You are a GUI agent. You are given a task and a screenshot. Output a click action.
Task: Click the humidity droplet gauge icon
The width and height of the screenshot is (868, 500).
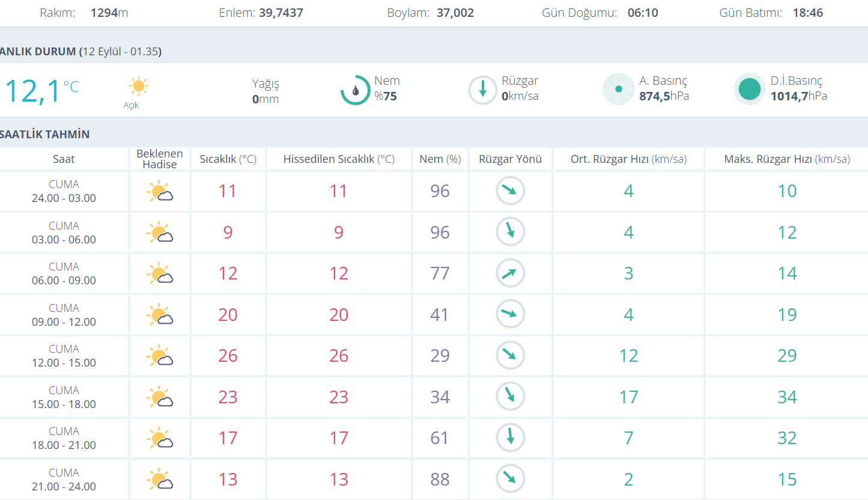point(356,90)
